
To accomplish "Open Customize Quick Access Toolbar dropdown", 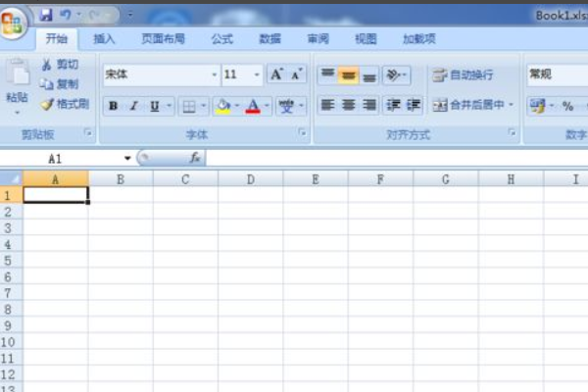I will coord(129,15).
